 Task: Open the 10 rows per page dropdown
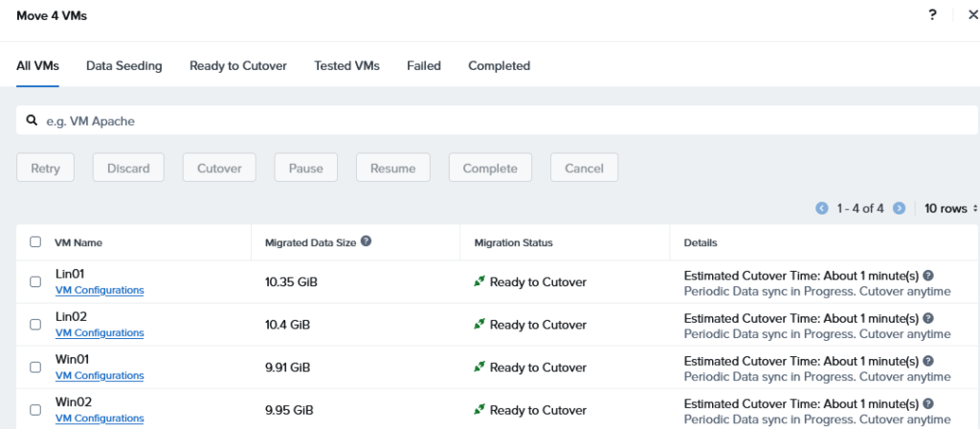950,208
